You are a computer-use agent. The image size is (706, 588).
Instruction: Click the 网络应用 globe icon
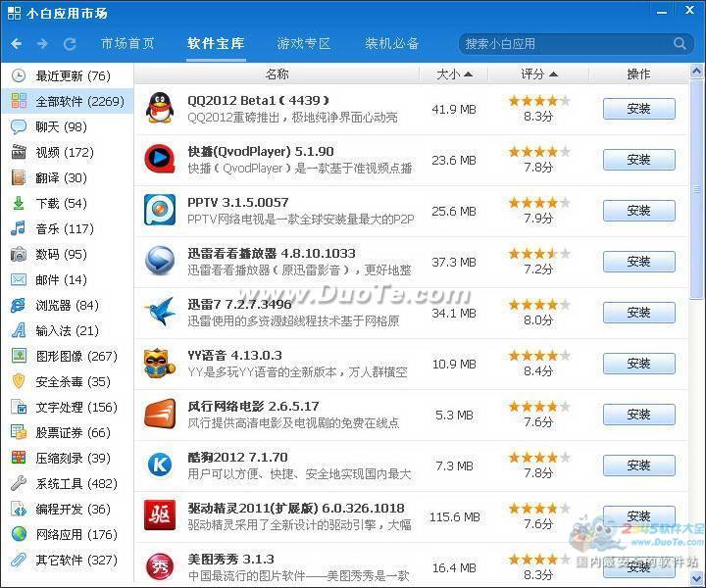[x=19, y=534]
